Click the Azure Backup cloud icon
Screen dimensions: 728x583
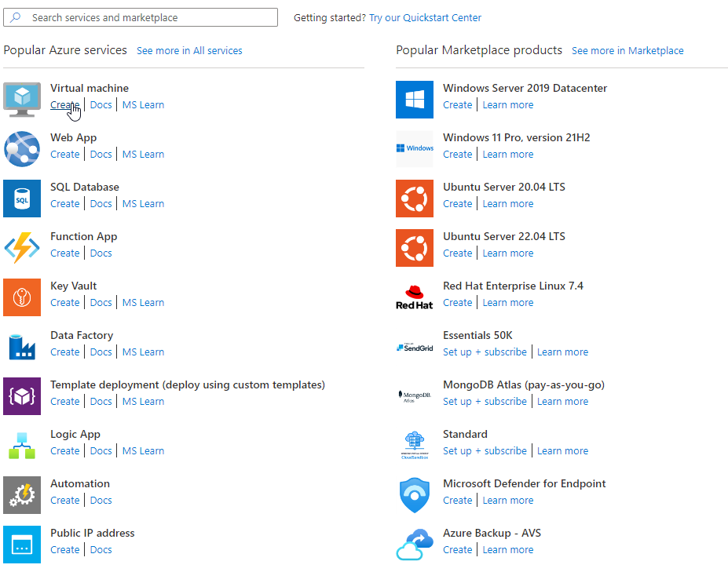pos(415,545)
